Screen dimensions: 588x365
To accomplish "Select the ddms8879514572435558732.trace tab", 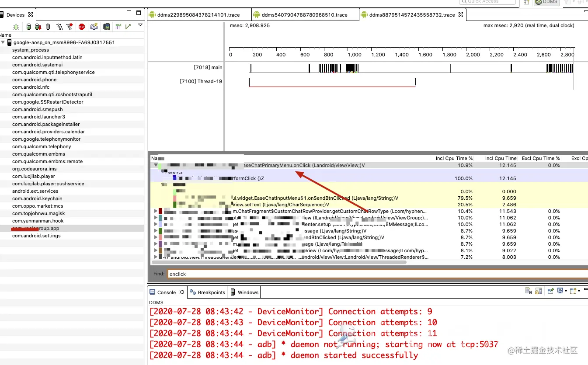I will [412, 14].
